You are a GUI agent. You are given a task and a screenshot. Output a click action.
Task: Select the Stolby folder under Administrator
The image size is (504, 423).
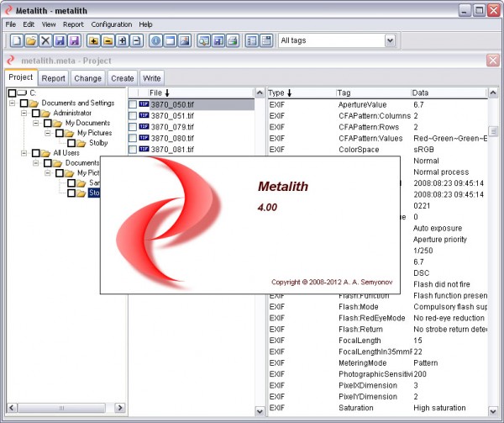[98, 143]
